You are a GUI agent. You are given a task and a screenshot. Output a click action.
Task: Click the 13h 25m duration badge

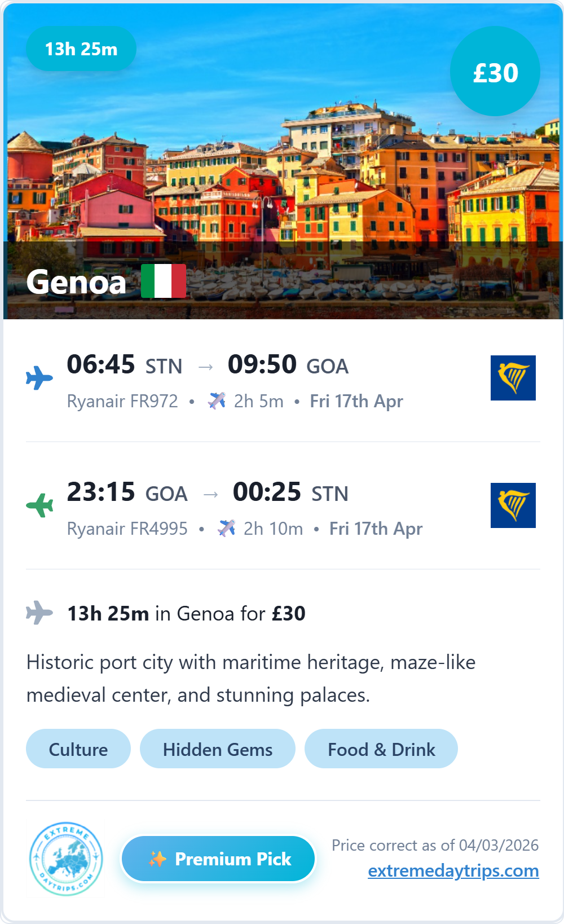coord(81,49)
